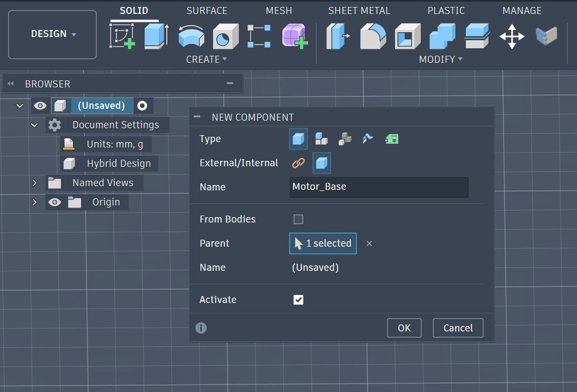
Task: Open the SHEET METAL tab
Action: point(359,10)
